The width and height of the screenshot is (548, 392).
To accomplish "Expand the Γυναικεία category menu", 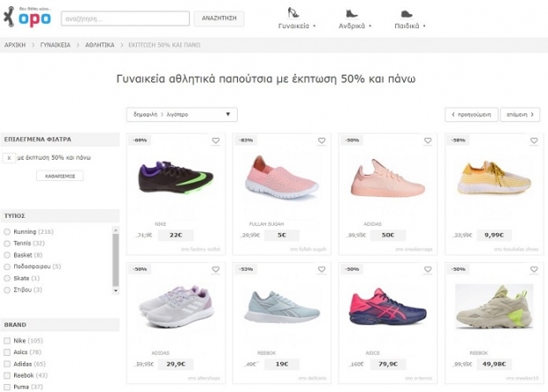I will pyautogui.click(x=297, y=26).
